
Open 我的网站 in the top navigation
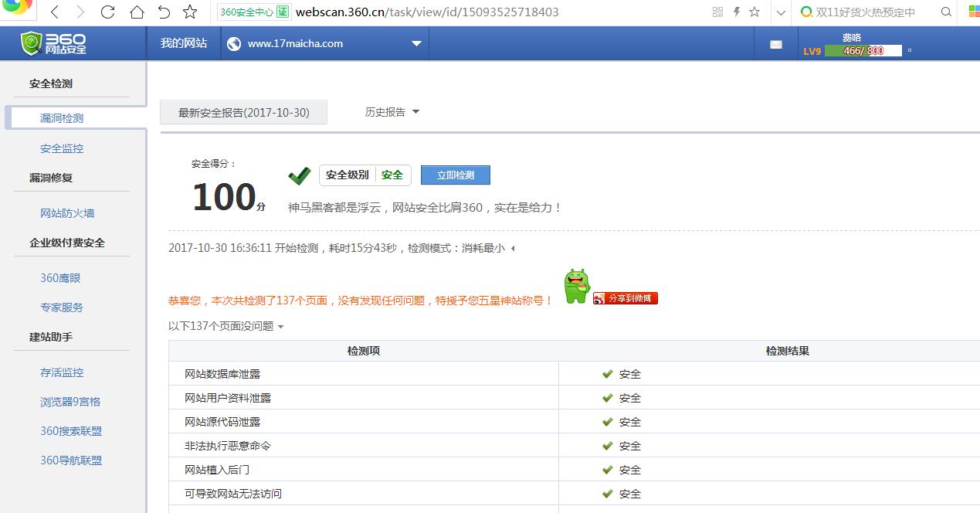click(184, 43)
